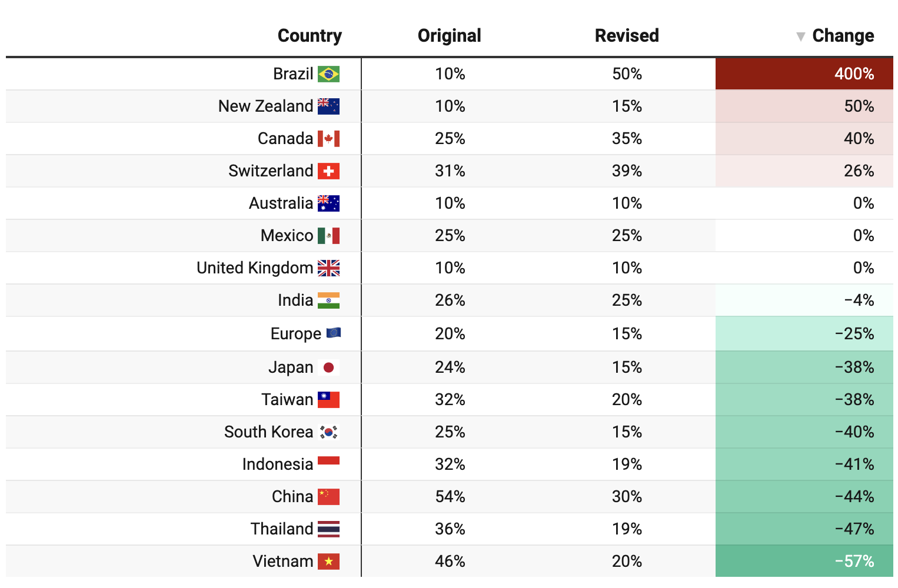
Task: Click the Canada maple leaf flag
Action: coord(328,139)
